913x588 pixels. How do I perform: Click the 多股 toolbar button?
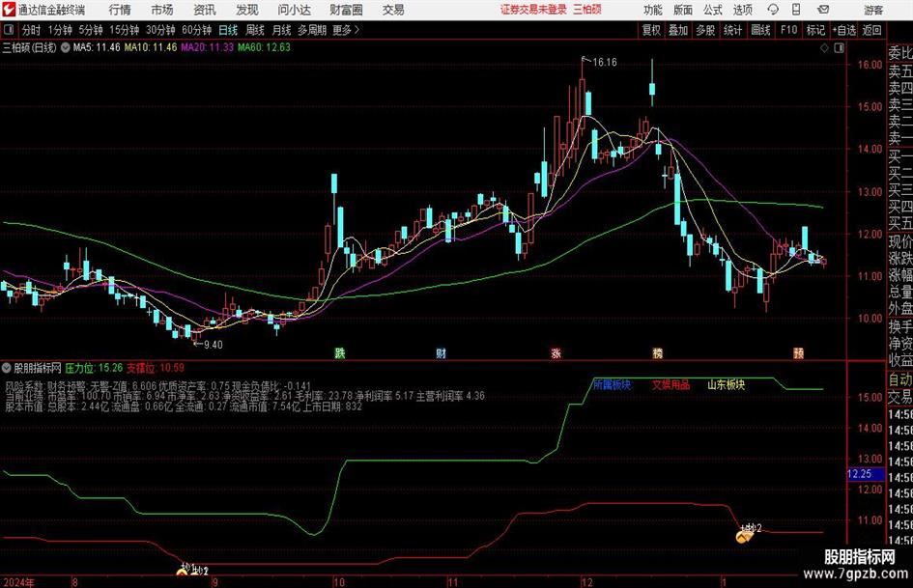click(705, 30)
